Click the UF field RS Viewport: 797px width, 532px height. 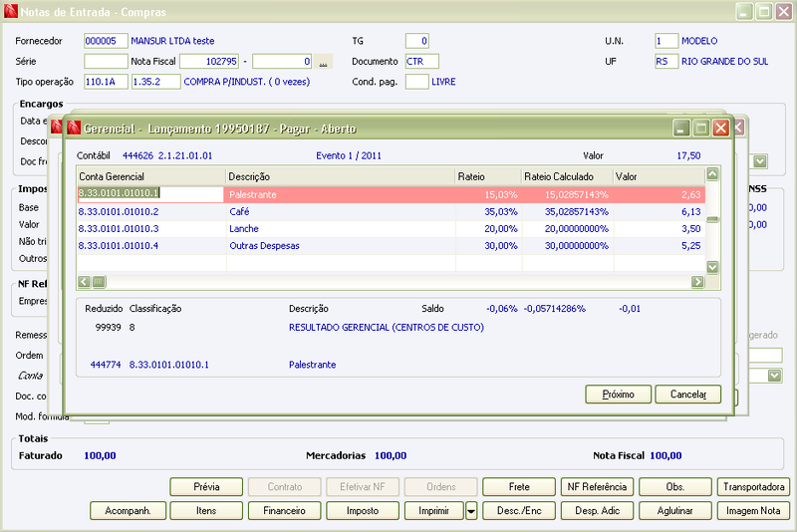[x=666, y=62]
